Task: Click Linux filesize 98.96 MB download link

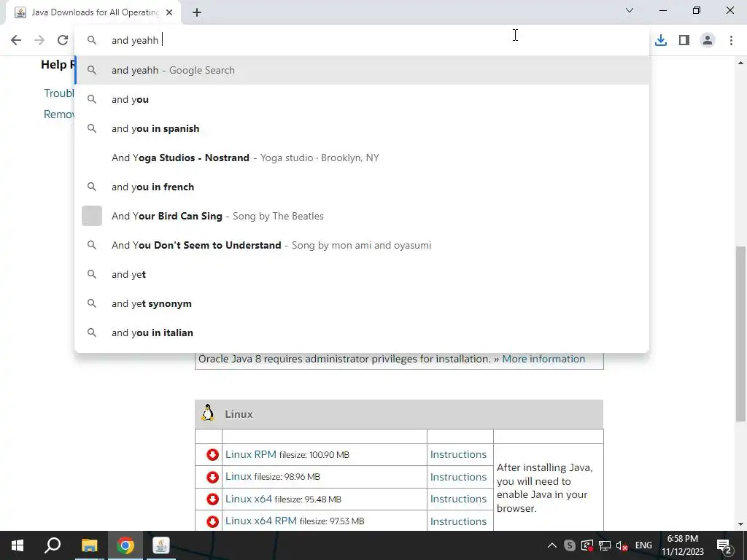Action: tap(239, 476)
